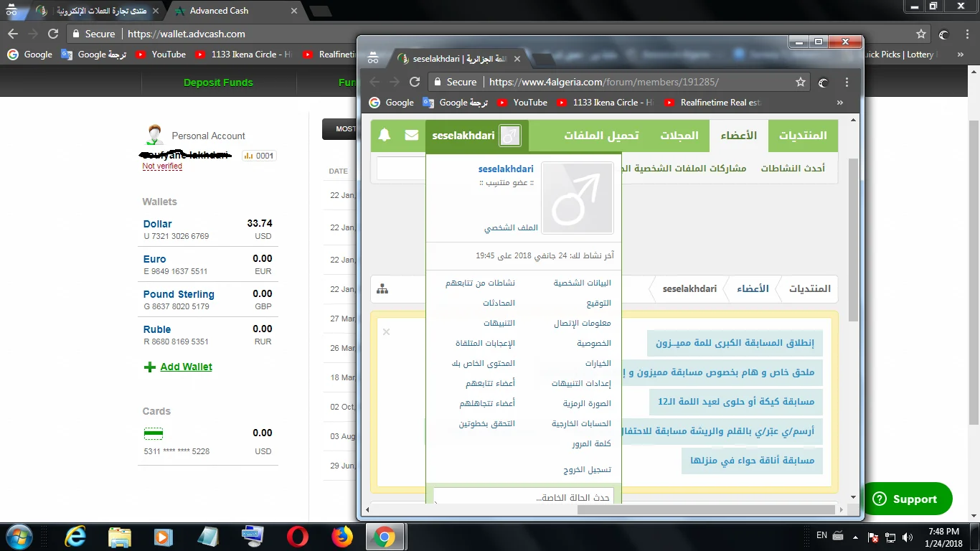Reload the 4algeria forum page
Screen dimensions: 980x551
pos(415,82)
